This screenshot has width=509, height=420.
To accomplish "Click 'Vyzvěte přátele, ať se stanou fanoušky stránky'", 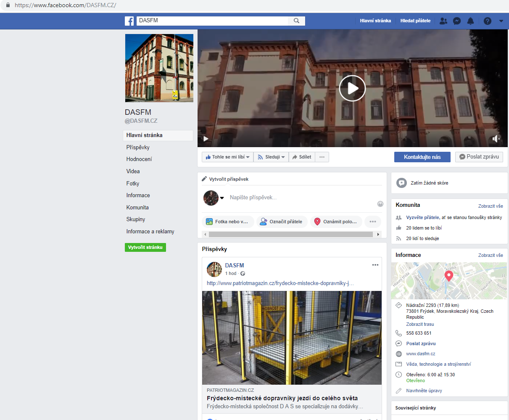I will (454, 218).
